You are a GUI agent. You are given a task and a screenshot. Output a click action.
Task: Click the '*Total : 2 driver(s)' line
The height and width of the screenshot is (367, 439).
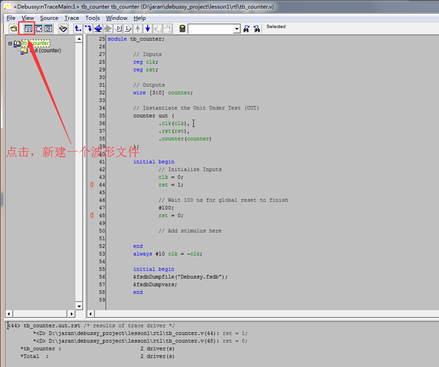98,356
